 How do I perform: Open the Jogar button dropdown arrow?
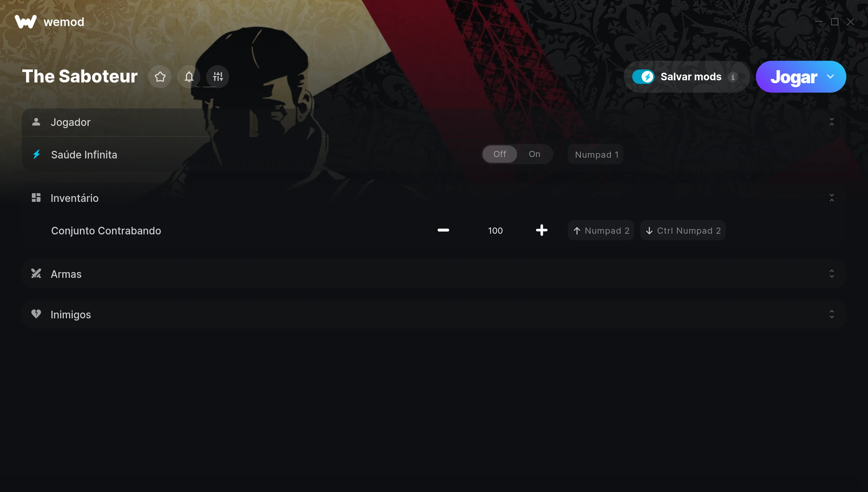tap(830, 77)
